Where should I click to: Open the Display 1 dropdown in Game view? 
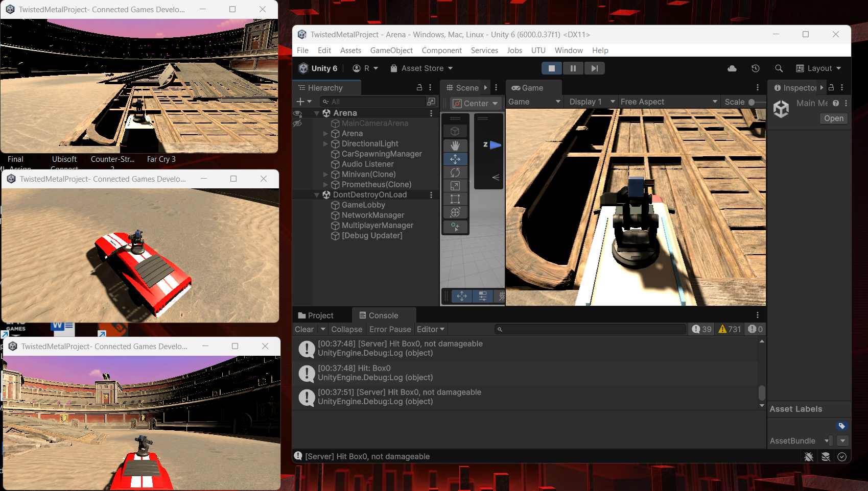[x=591, y=102]
